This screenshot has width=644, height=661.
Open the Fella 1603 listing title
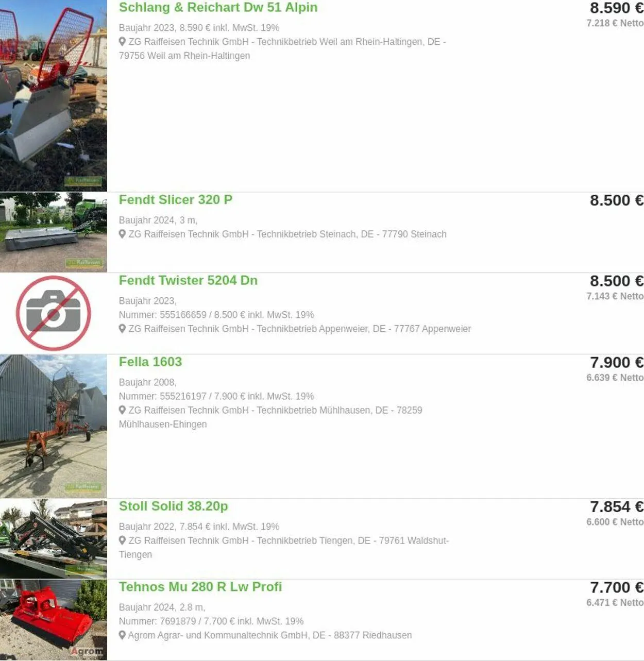point(150,362)
